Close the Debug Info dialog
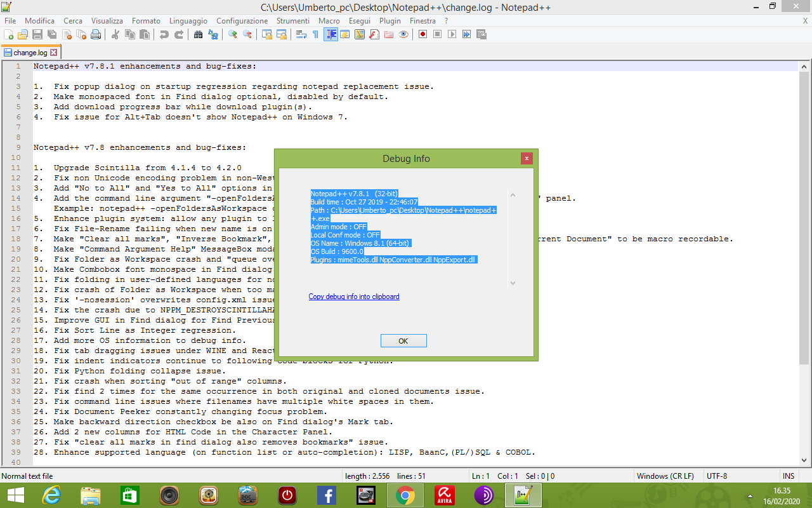Image resolution: width=812 pixels, height=508 pixels. [x=527, y=159]
